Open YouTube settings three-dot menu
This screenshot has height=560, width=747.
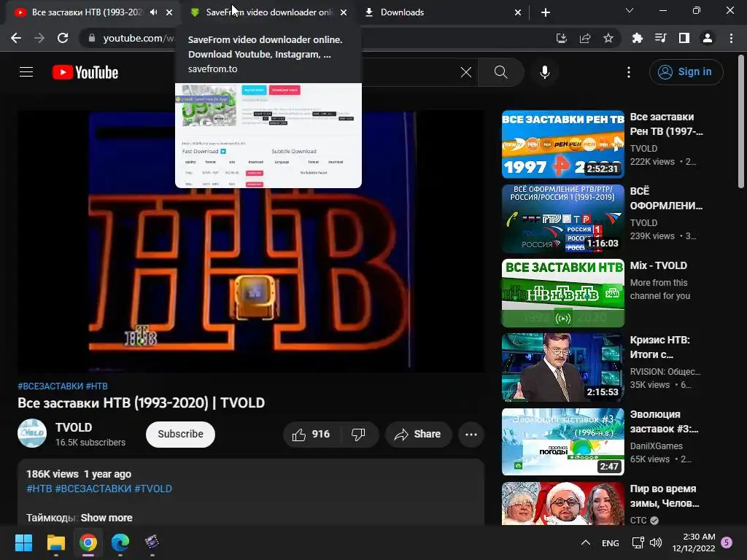pyautogui.click(x=628, y=72)
